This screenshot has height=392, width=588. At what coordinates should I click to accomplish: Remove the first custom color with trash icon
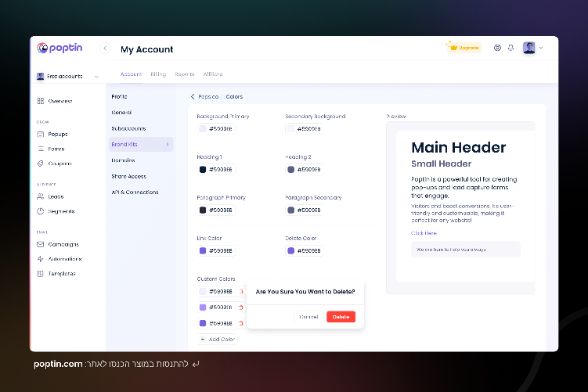[240, 291]
